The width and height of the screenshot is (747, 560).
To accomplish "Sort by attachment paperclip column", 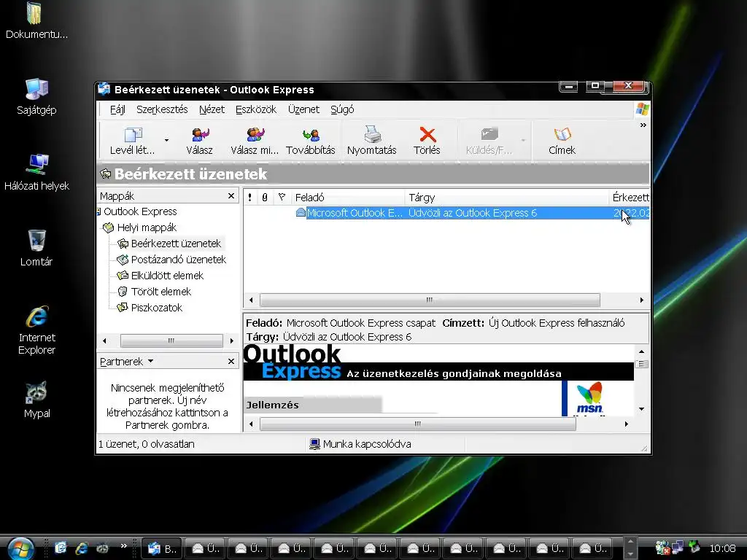I will point(265,197).
